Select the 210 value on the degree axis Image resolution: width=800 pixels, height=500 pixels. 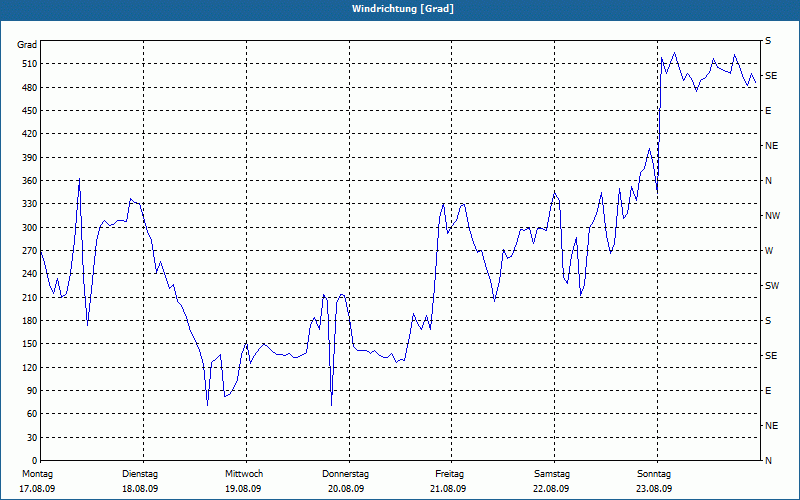[30, 297]
